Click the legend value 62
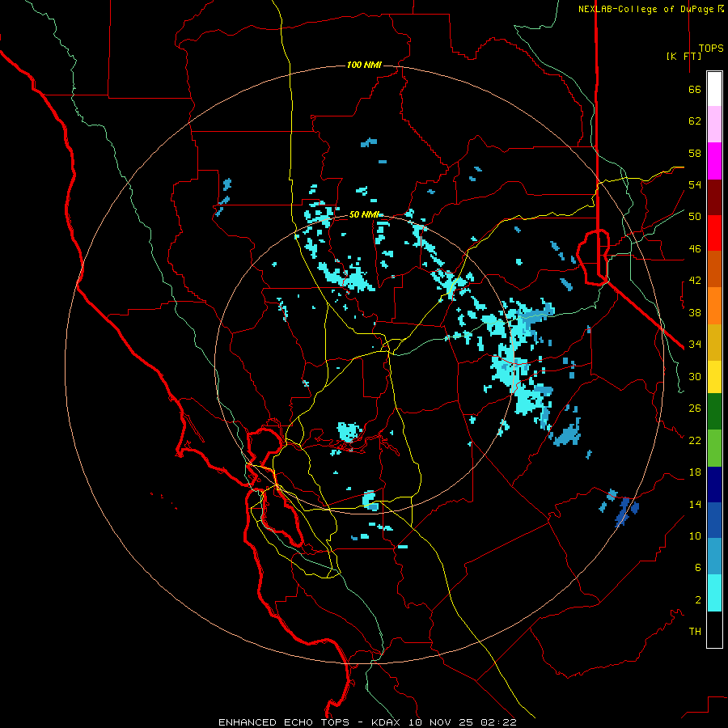This screenshot has height=728, width=728. (x=695, y=121)
